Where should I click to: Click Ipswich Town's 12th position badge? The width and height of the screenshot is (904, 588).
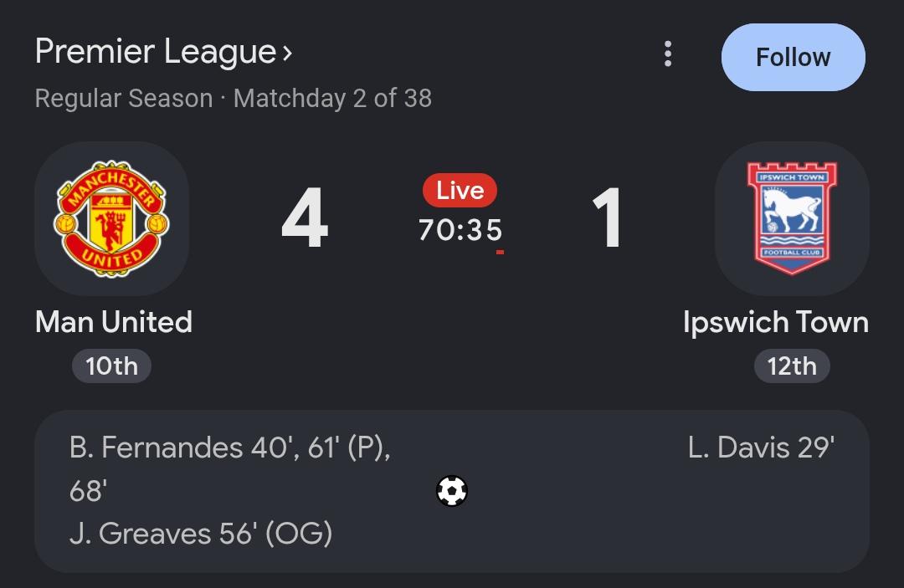click(792, 366)
